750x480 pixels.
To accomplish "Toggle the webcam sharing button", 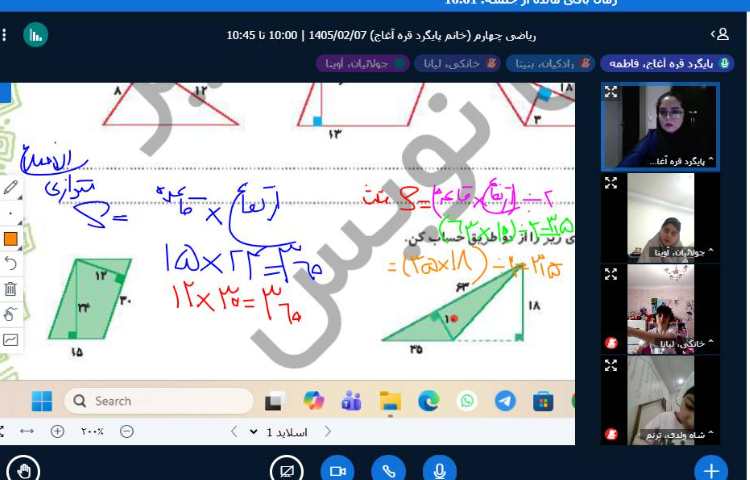I will click(x=338, y=471).
